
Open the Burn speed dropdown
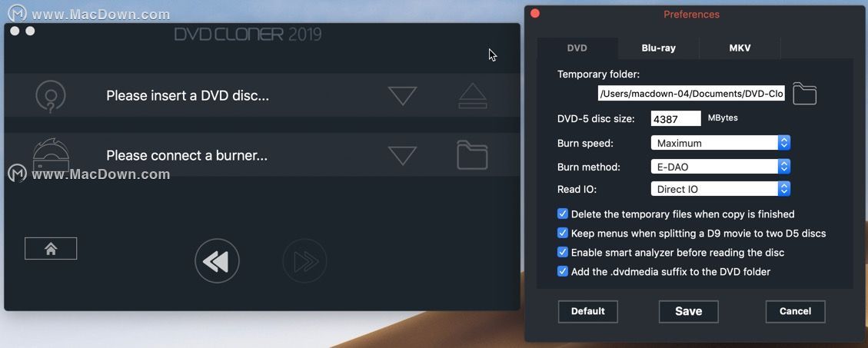pyautogui.click(x=720, y=143)
